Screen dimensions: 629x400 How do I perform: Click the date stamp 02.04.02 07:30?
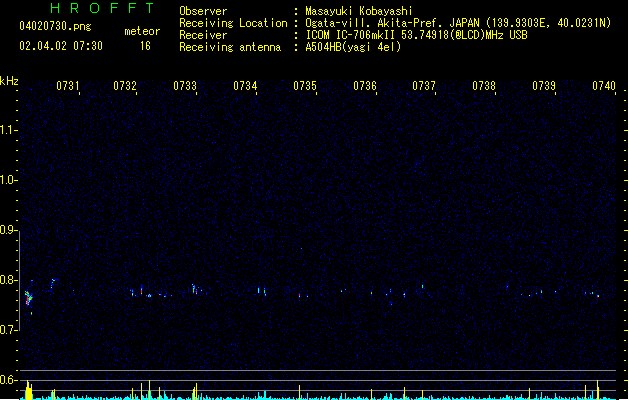point(61,46)
